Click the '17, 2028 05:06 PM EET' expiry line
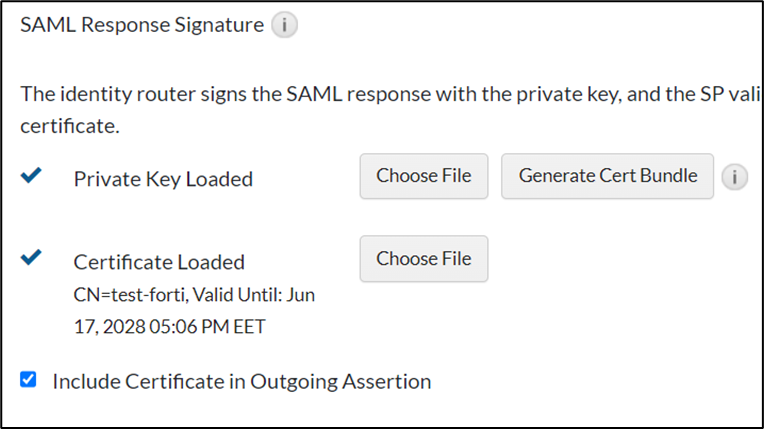764x429 pixels. click(x=171, y=326)
